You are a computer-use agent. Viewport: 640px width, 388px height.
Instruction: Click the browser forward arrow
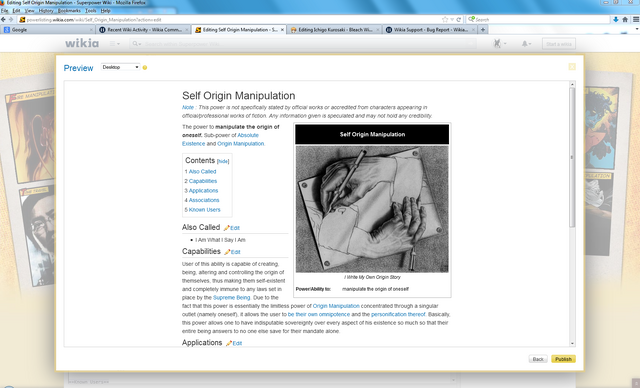[x=11, y=19]
